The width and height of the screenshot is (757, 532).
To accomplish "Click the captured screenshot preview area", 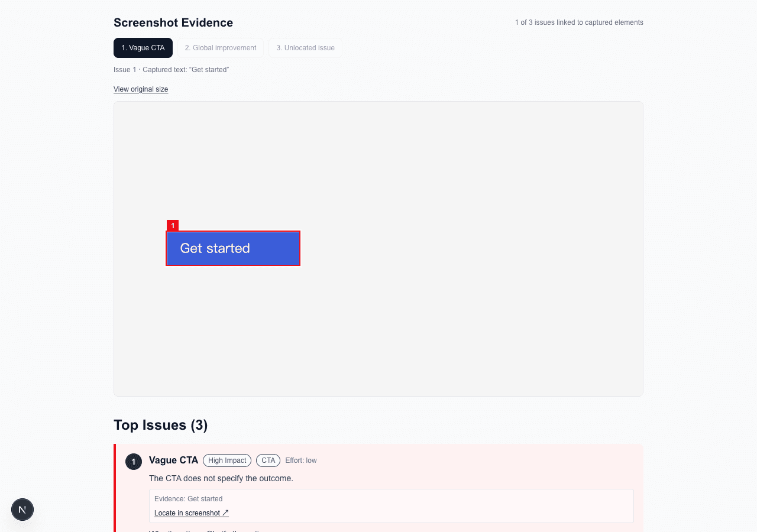I will (x=378, y=249).
